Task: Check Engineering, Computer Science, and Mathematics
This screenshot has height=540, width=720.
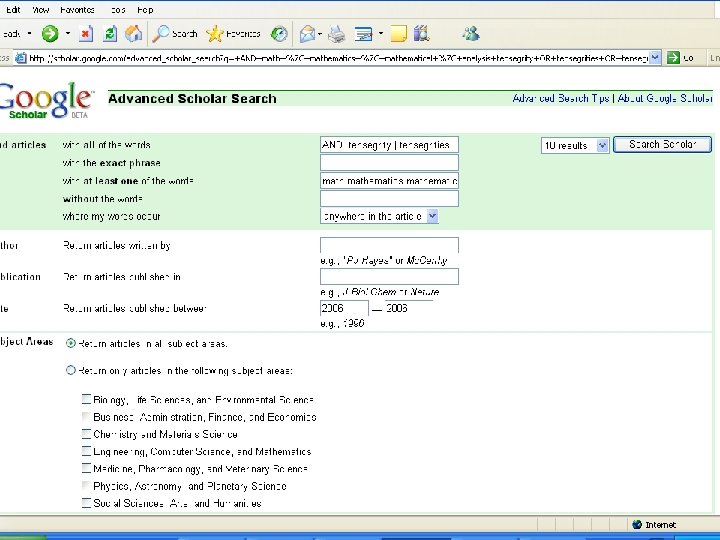Action: click(x=86, y=451)
